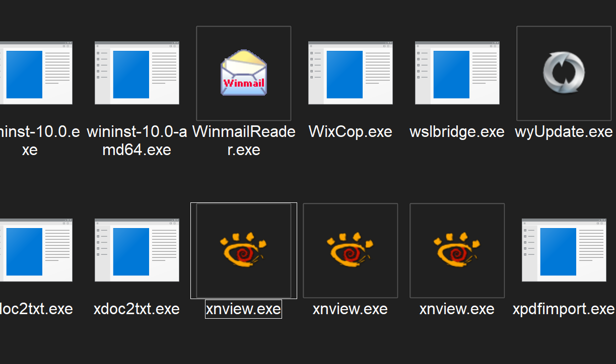Click the WinmailReader.exe file name label
Viewport: 616px width, 364px height.
pos(243,140)
